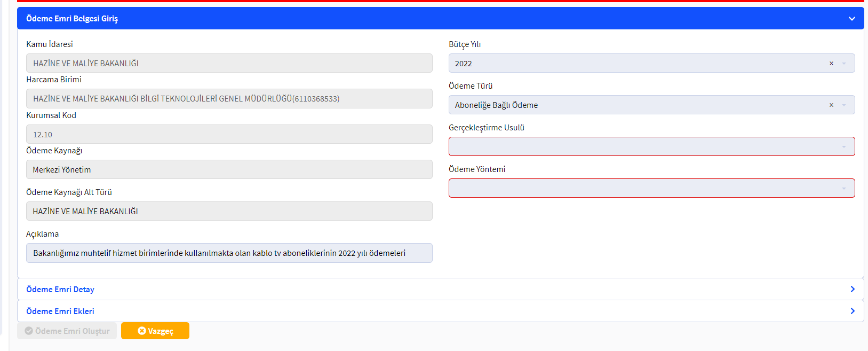Viewport: 868px width, 351px height.
Task: Clear the Aboneliğe Bağlı Ödeme selection
Action: (x=831, y=105)
